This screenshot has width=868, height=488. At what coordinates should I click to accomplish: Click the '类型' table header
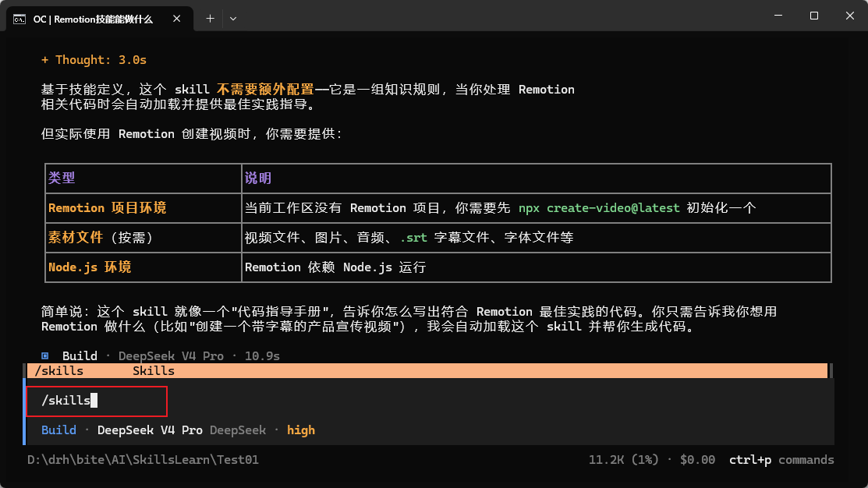[x=143, y=179]
